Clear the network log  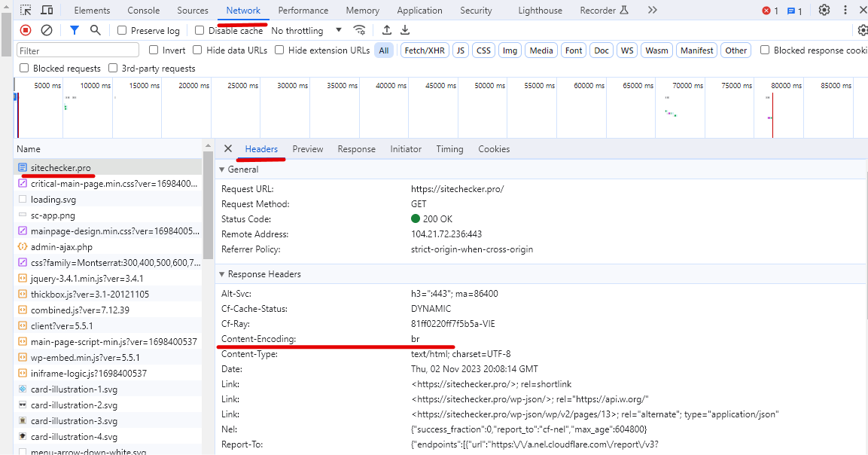tap(47, 30)
